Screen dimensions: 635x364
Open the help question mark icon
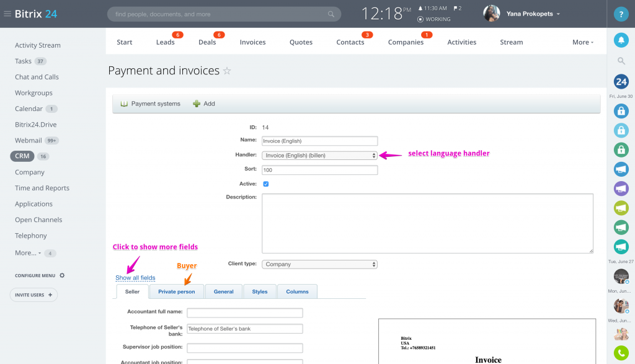(621, 14)
